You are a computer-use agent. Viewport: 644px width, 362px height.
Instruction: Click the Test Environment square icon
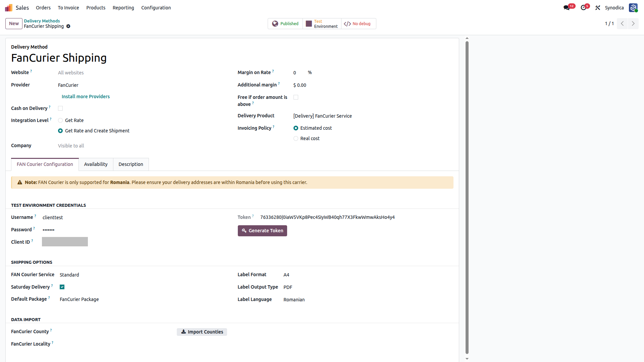tap(309, 24)
